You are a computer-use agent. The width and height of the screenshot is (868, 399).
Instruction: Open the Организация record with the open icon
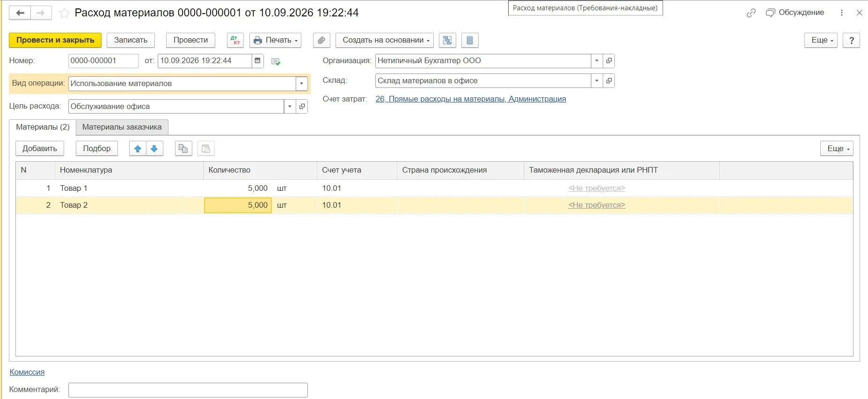click(x=609, y=61)
